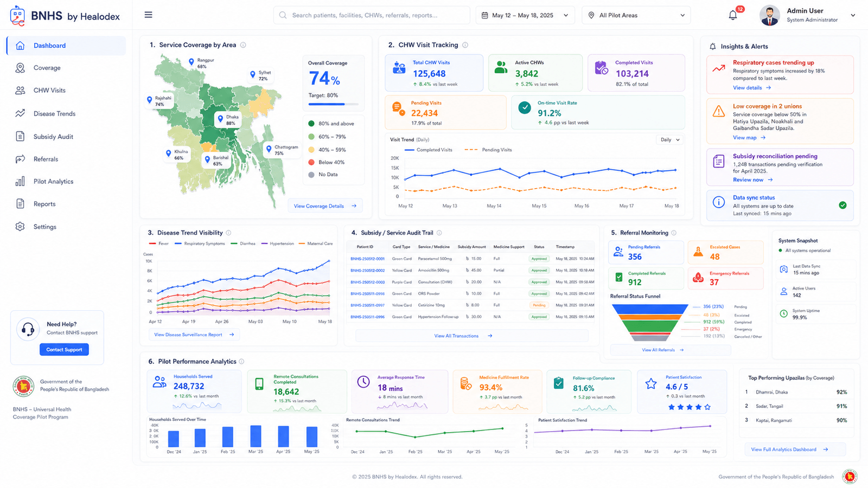Click info icon beside Subsidy / Service Audit Trail
The width and height of the screenshot is (868, 488).
coord(439,233)
